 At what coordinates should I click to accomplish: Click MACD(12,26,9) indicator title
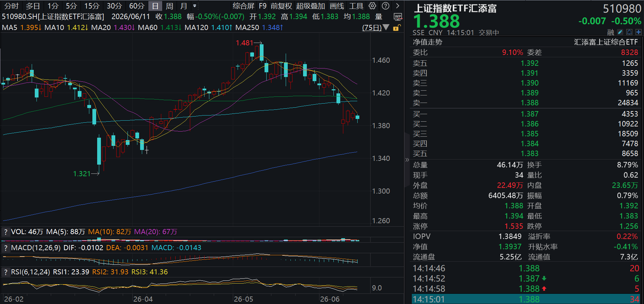click(36, 248)
